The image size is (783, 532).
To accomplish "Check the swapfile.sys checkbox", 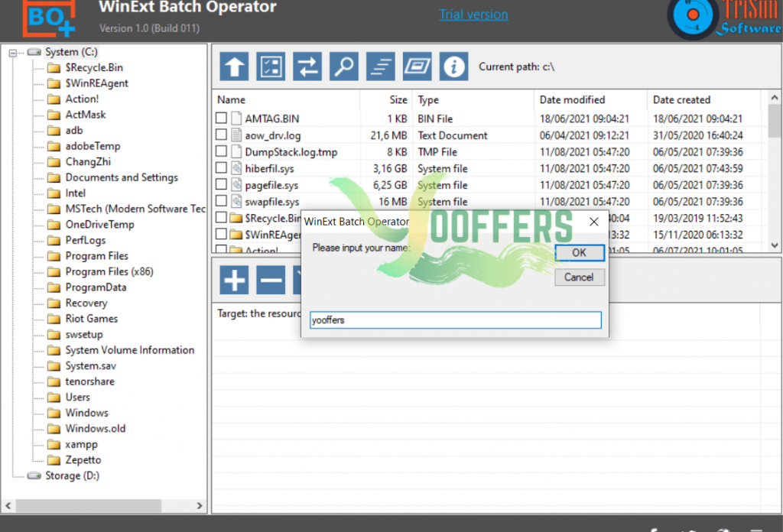I will [x=221, y=200].
